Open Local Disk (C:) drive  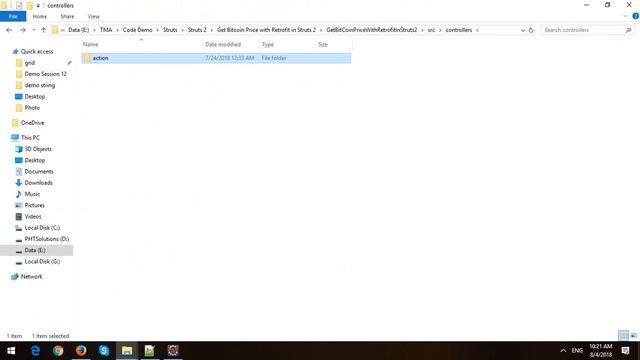[x=42, y=228]
